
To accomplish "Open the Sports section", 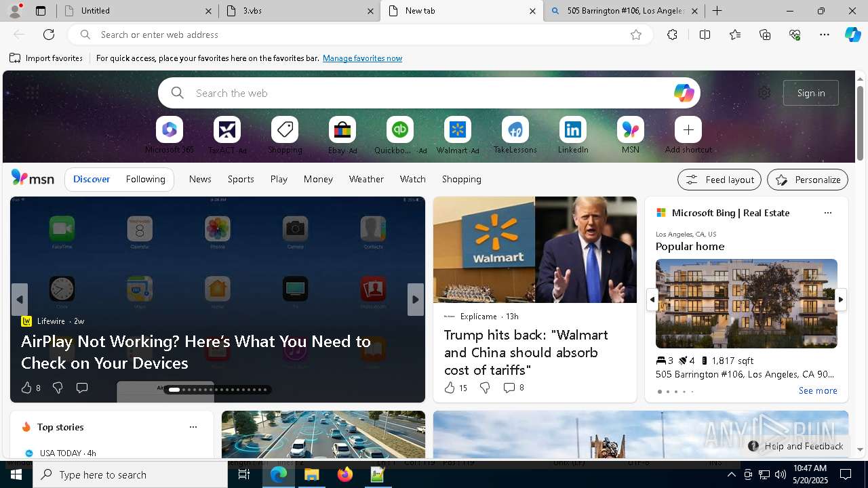I will coord(241,180).
